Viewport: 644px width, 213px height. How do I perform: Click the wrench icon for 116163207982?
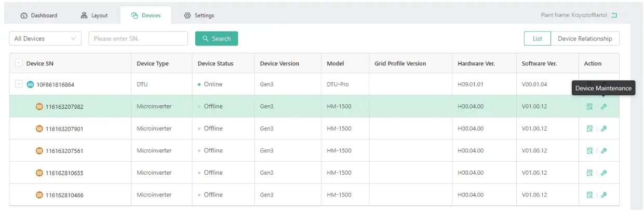pos(603,107)
